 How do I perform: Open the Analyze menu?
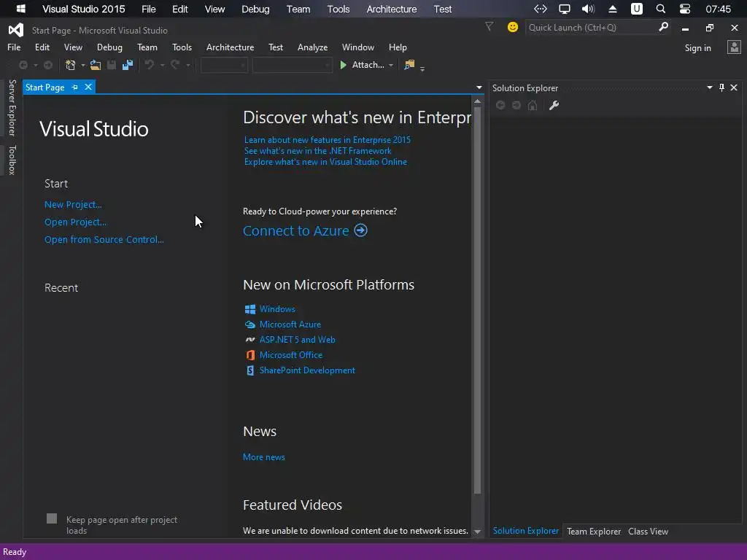point(312,47)
